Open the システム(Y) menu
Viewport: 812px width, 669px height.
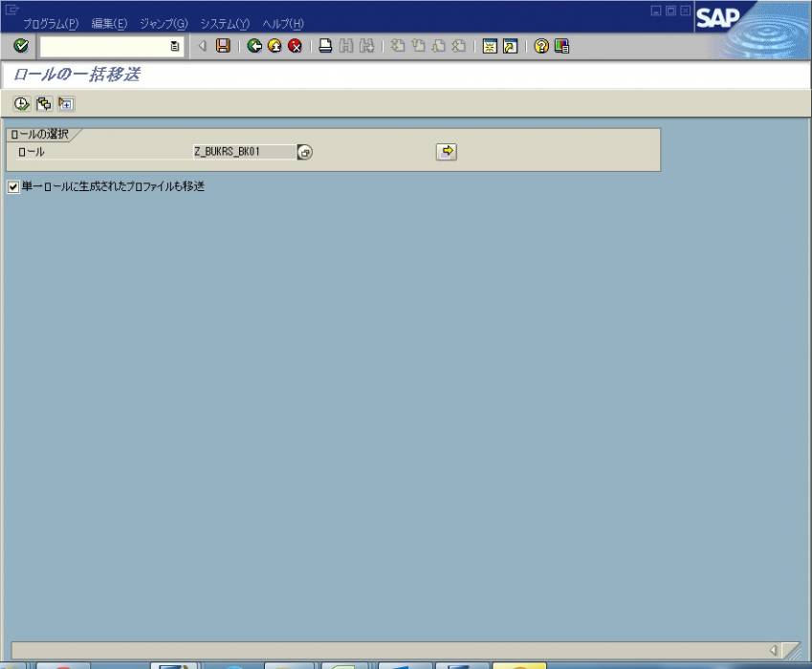tap(225, 23)
